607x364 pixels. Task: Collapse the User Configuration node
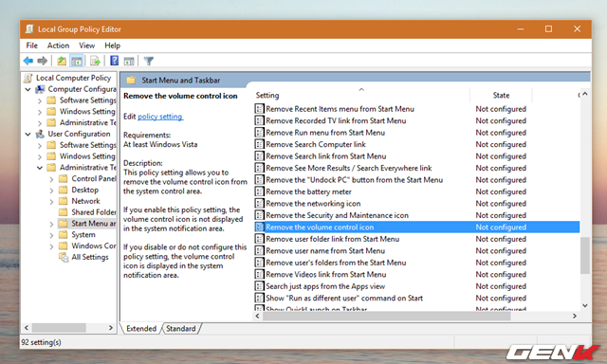pyautogui.click(x=28, y=135)
